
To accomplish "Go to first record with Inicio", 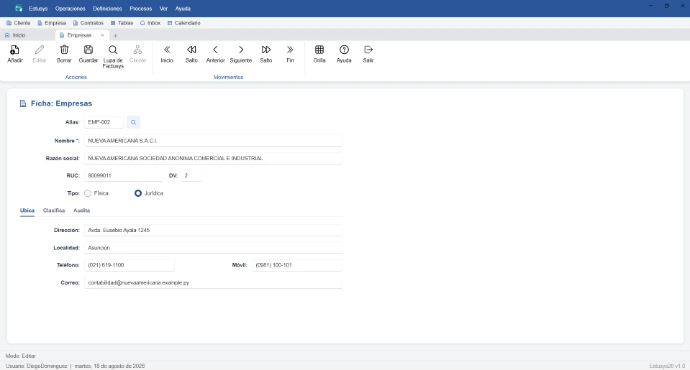I will (167, 50).
